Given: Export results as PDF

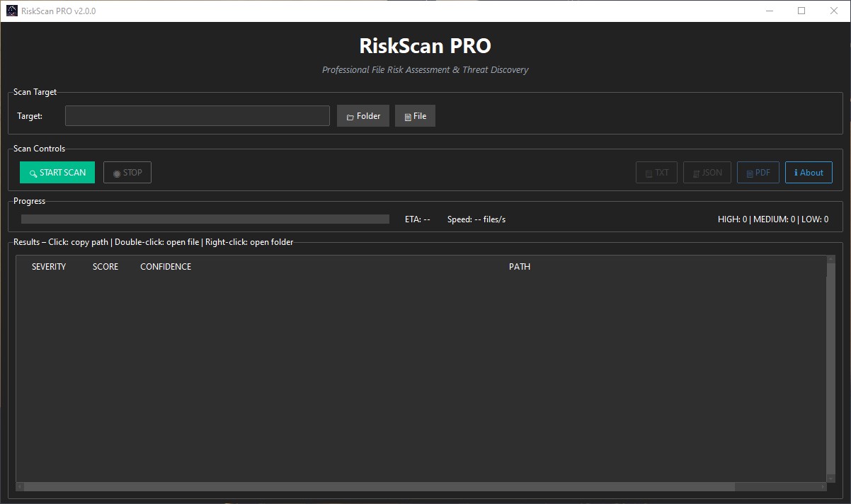Looking at the screenshot, I should click(758, 172).
